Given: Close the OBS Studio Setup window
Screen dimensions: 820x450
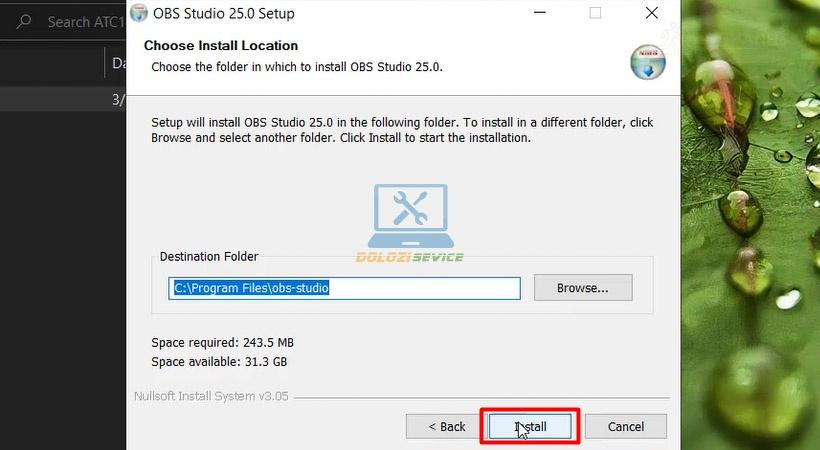Looking at the screenshot, I should [x=652, y=14].
